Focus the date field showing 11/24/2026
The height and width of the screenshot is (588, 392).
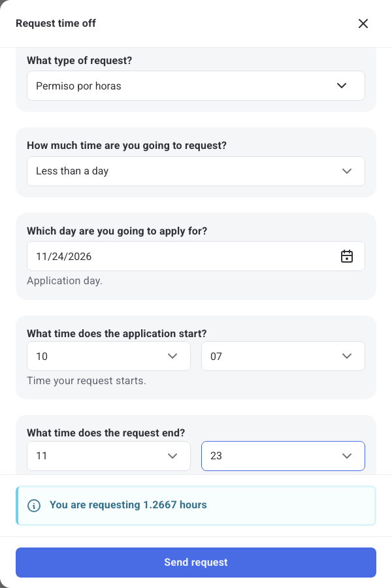tap(196, 256)
